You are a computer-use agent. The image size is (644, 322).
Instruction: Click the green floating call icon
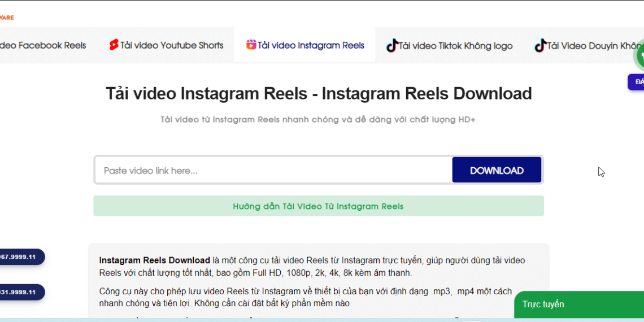point(639,55)
